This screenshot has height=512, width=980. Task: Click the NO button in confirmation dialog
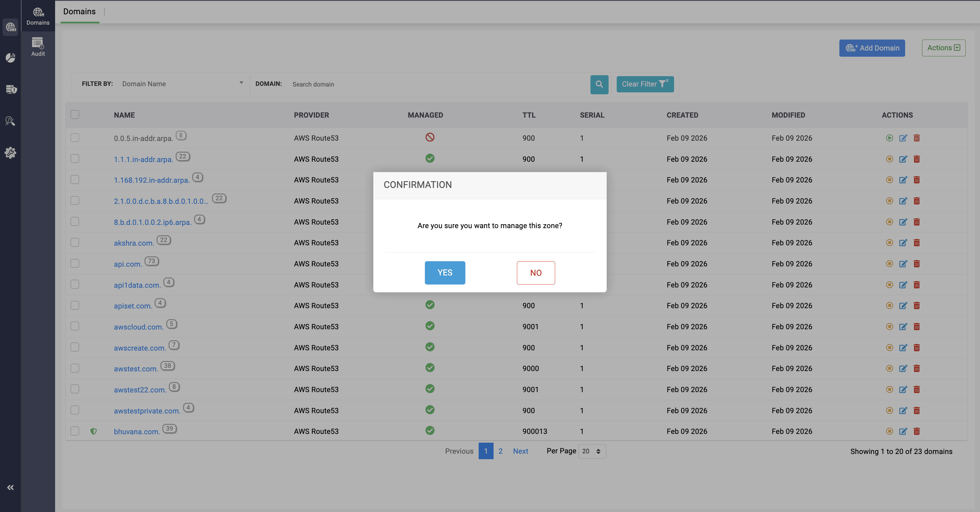point(535,273)
